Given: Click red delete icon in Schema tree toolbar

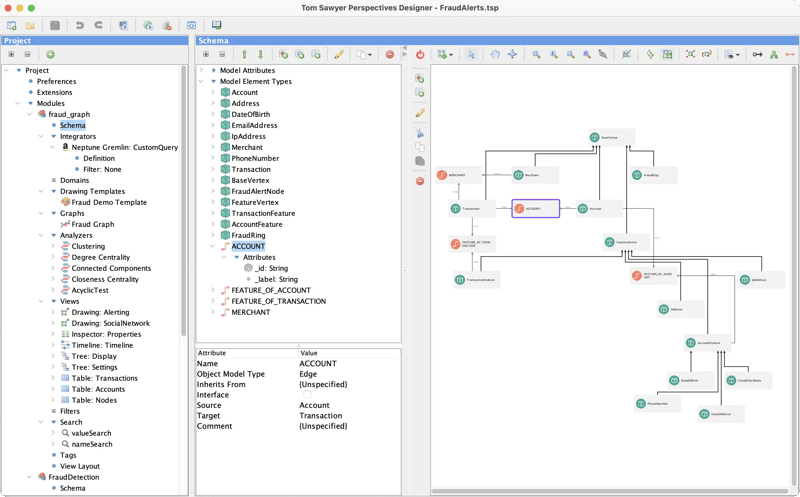Looking at the screenshot, I should 390,54.
